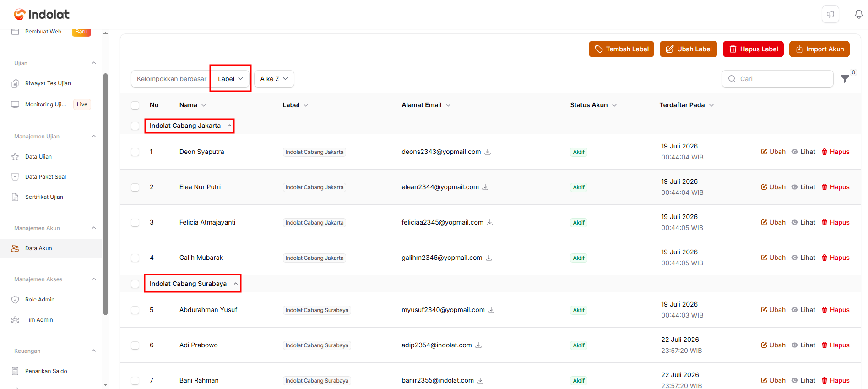Collapse the Indolat Cabang Surabaya group

(x=236, y=284)
